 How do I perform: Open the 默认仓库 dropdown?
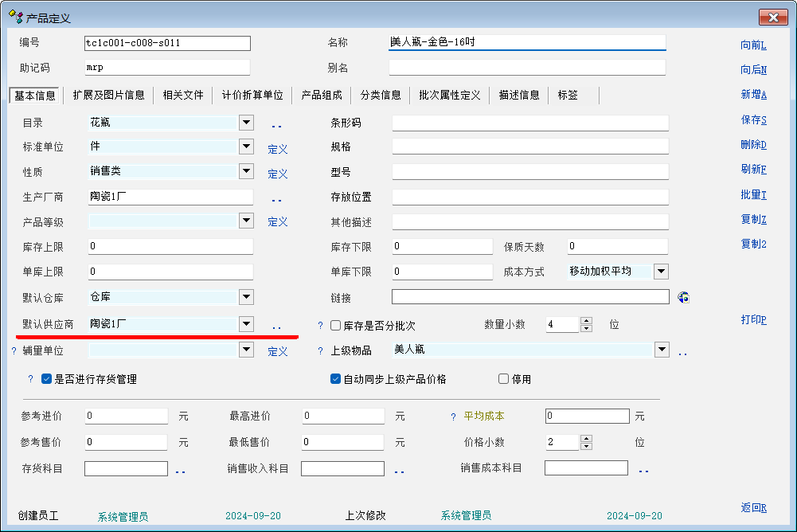246,297
